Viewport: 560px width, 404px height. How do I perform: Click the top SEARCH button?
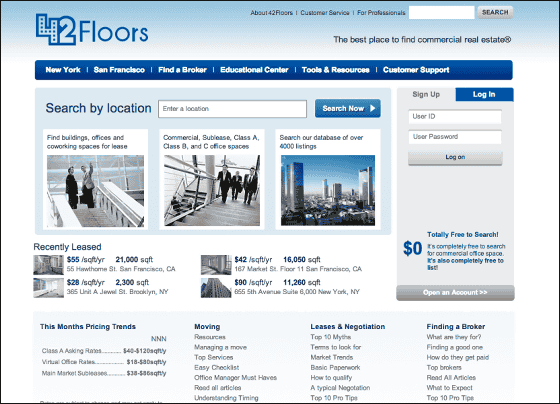click(495, 12)
